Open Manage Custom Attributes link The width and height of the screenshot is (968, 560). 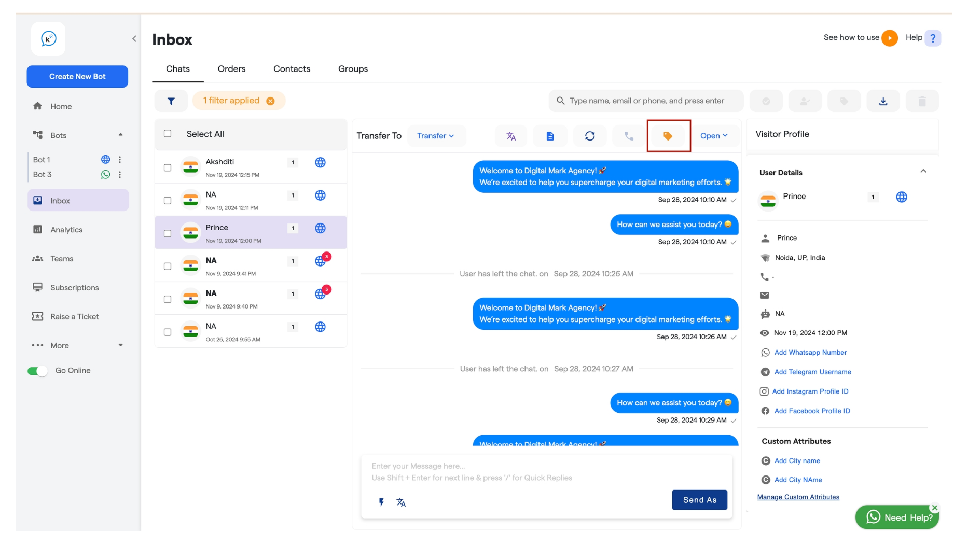798,497
